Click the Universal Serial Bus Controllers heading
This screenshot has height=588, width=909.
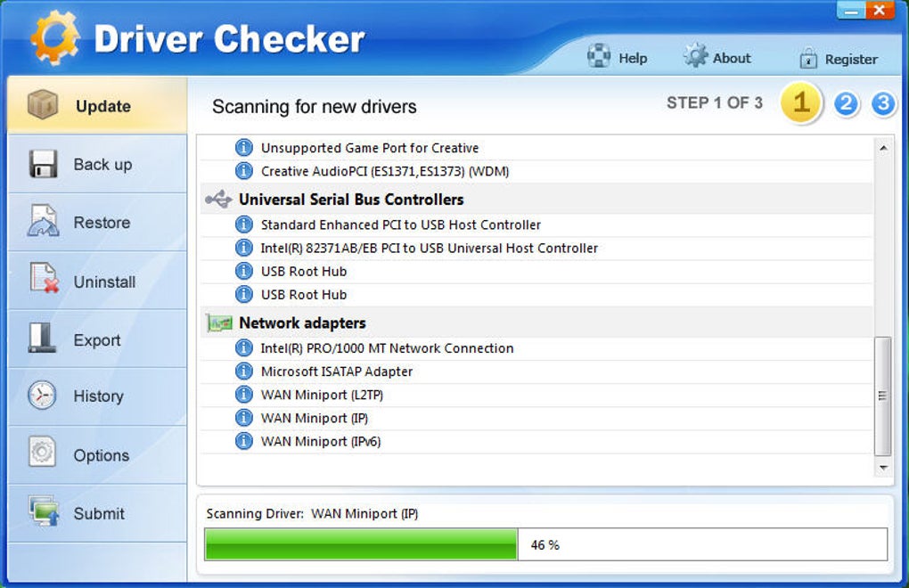point(351,200)
